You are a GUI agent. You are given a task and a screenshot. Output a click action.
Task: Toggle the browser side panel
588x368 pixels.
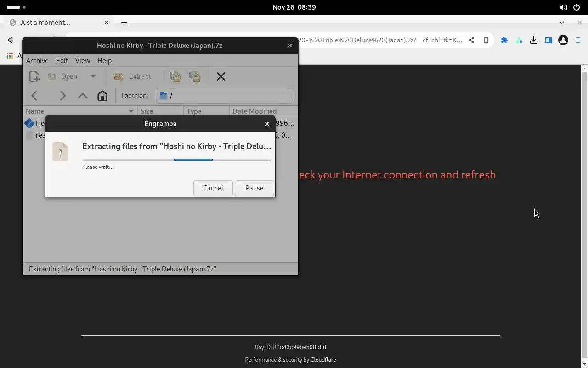548,40
